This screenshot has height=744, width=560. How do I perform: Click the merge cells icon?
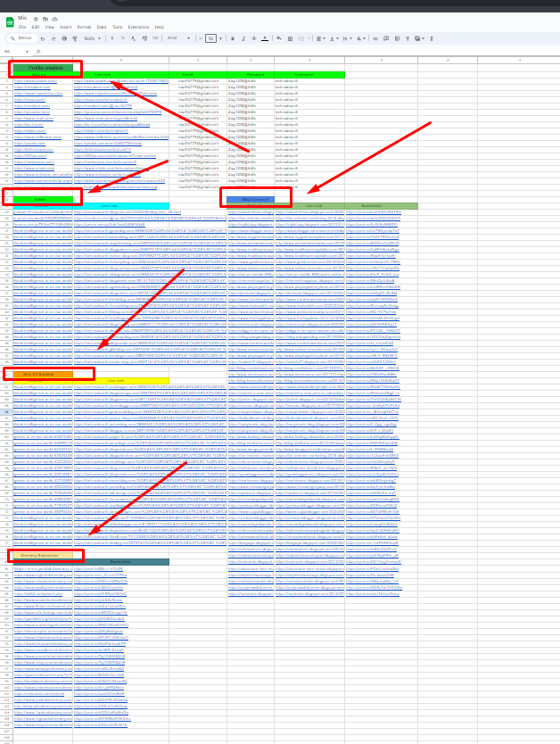(x=301, y=38)
